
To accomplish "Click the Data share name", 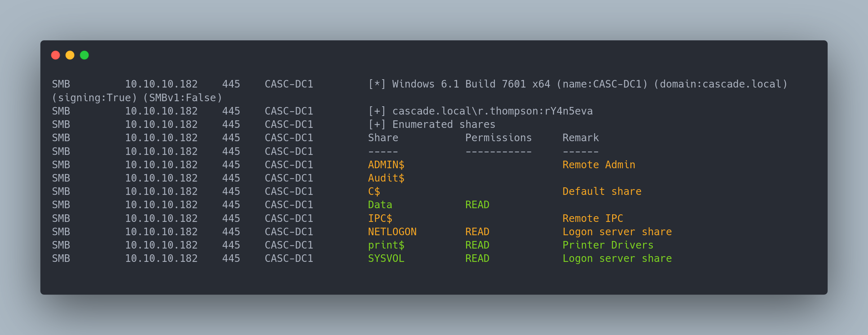I will (380, 205).
